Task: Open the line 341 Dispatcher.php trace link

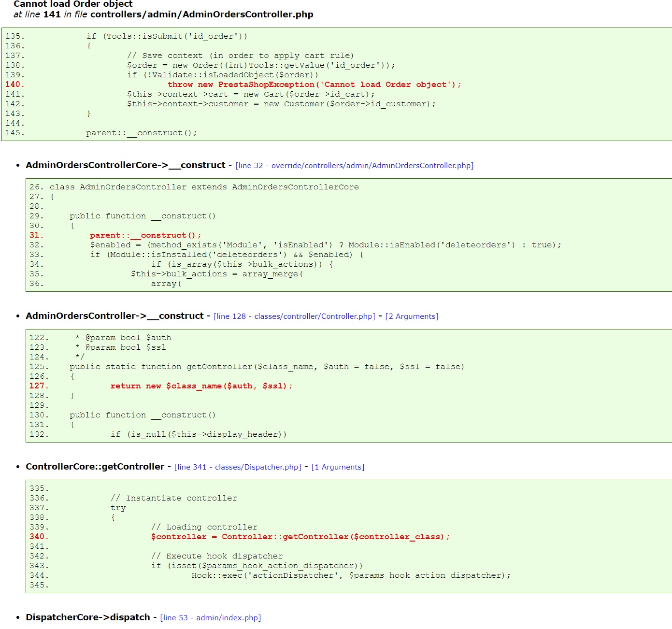Action: coord(238,467)
